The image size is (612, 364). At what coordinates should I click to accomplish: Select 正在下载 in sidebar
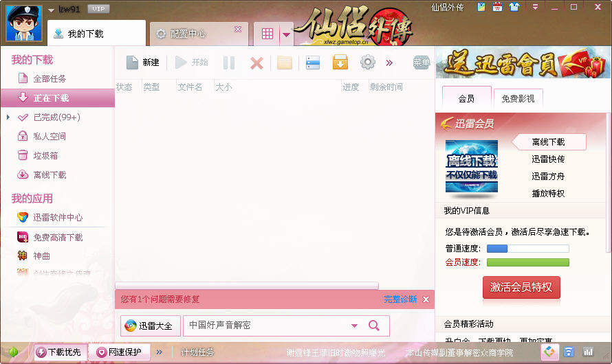point(57,98)
